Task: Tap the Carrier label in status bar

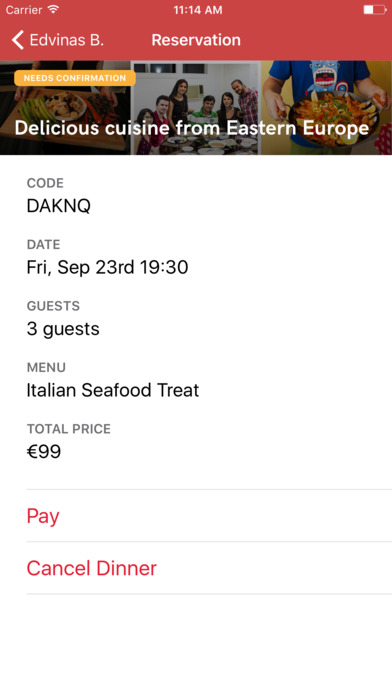Action: click(x=24, y=10)
